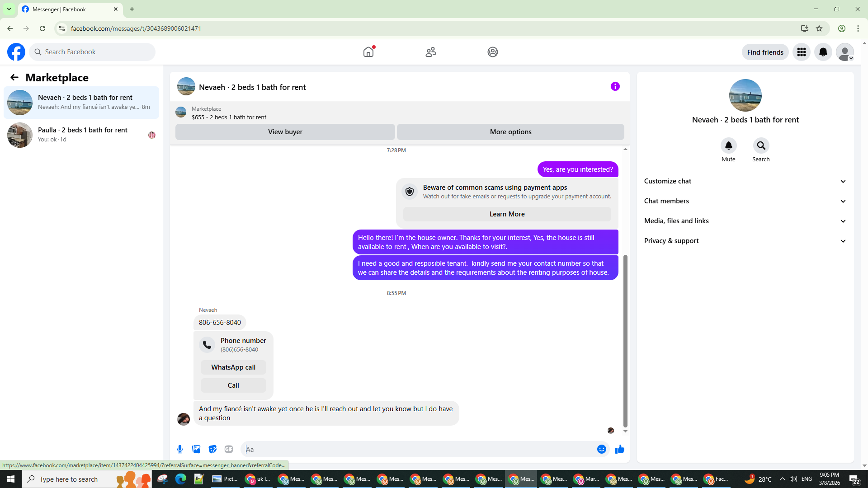Search within the conversation
This screenshot has height=488, width=868.
pyautogui.click(x=761, y=146)
